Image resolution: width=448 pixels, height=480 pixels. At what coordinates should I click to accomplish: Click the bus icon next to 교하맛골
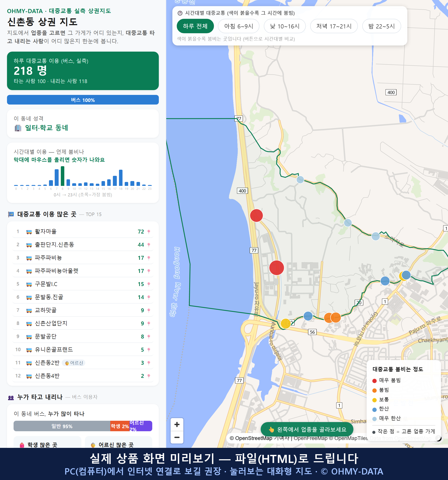point(29,311)
